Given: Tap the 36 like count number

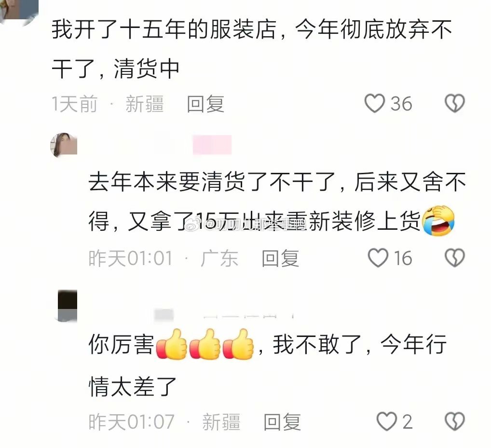Looking at the screenshot, I should tap(401, 103).
